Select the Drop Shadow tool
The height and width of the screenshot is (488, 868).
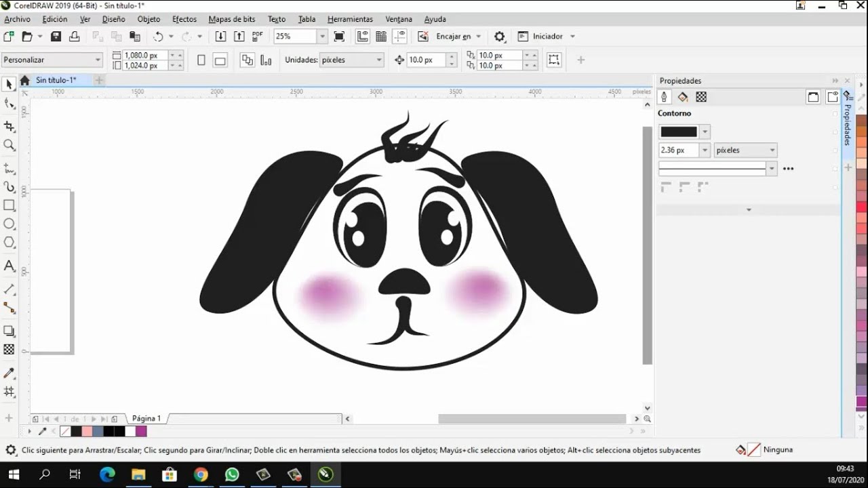coord(9,331)
